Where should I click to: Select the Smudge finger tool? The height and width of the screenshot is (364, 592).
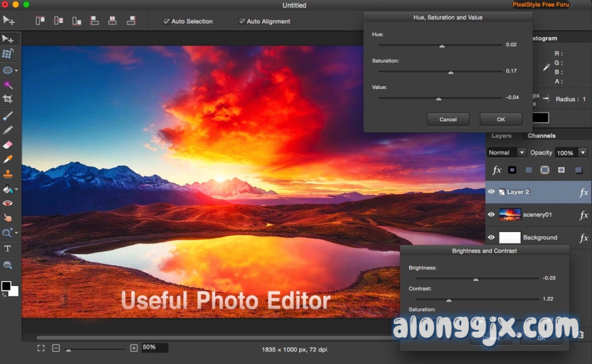point(8,218)
